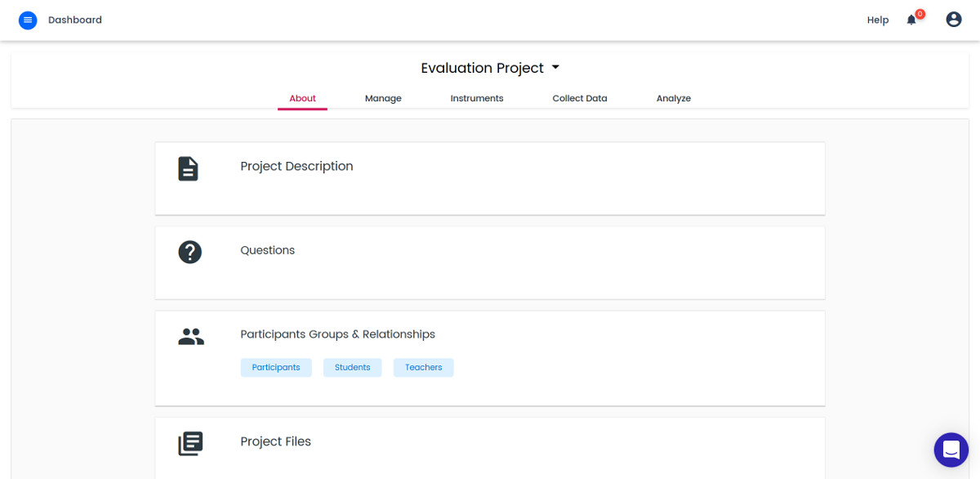The height and width of the screenshot is (479, 980).
Task: Switch to the Instruments tab
Action: 477,98
